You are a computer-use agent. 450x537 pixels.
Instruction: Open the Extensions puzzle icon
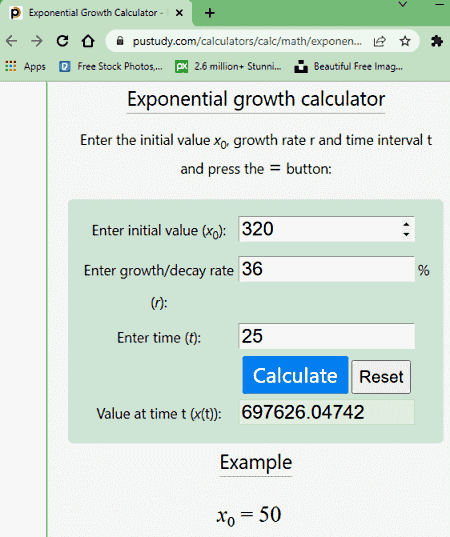(437, 41)
